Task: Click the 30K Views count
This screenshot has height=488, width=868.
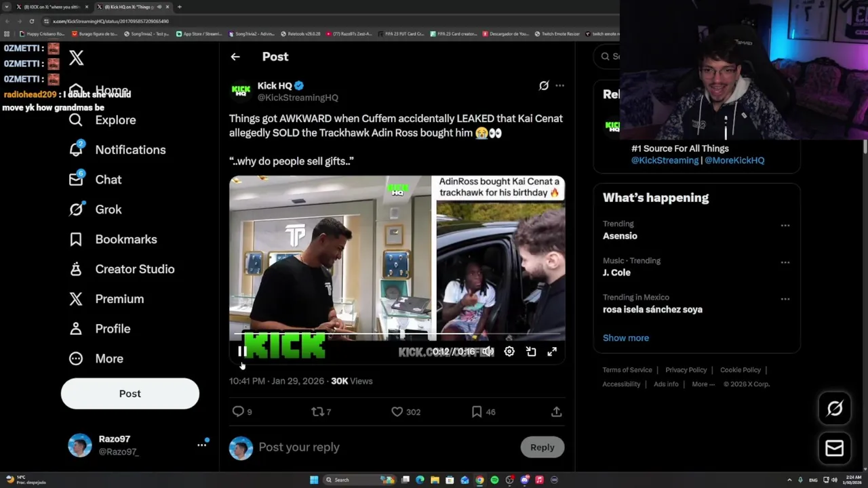Action: tap(351, 381)
